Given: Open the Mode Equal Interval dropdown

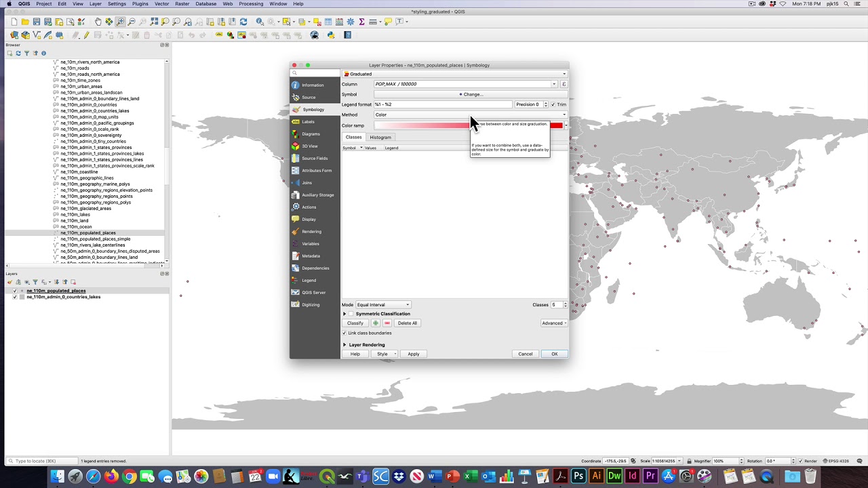Looking at the screenshot, I should point(383,305).
